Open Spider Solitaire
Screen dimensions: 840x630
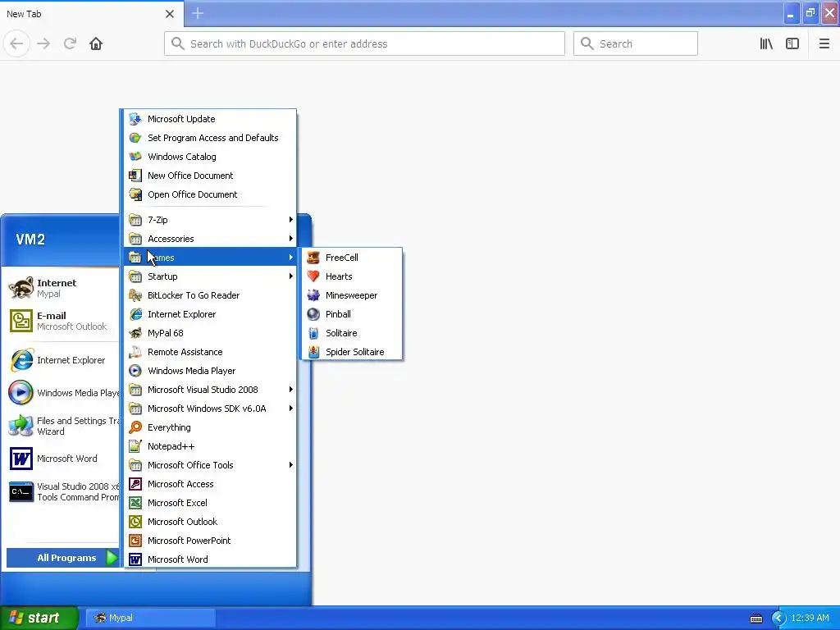pos(352,351)
